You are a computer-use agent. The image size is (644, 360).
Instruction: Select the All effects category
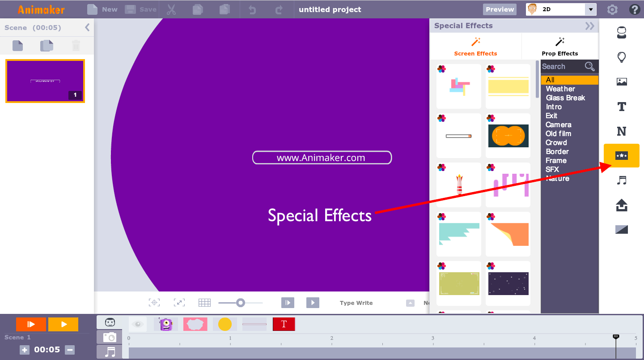[569, 80]
